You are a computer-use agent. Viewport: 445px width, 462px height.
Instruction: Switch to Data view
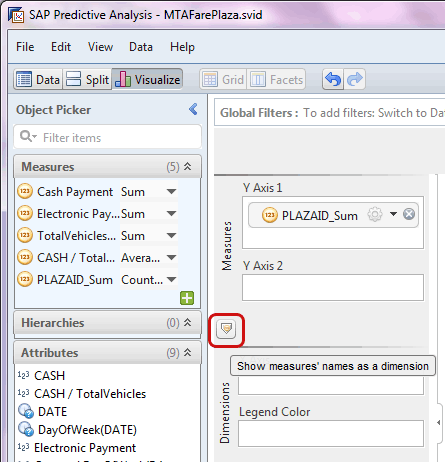(x=38, y=80)
